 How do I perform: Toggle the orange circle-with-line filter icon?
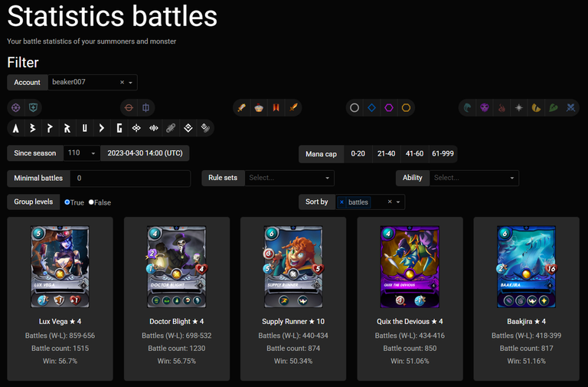129,108
